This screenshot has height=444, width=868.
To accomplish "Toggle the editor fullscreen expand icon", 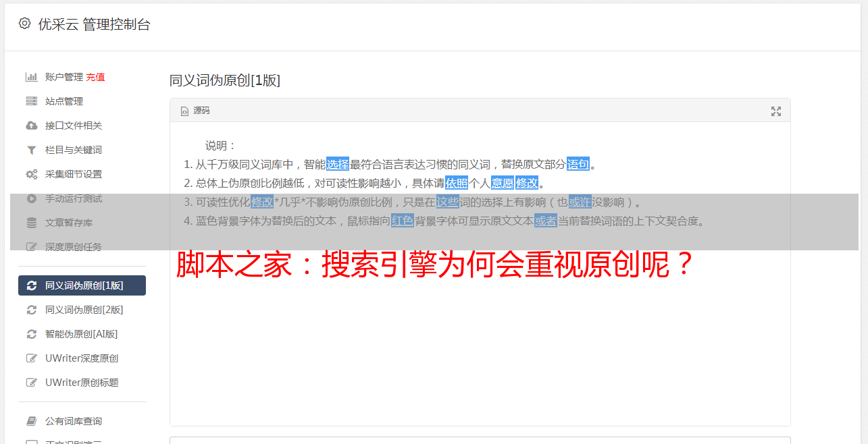I will [x=776, y=111].
